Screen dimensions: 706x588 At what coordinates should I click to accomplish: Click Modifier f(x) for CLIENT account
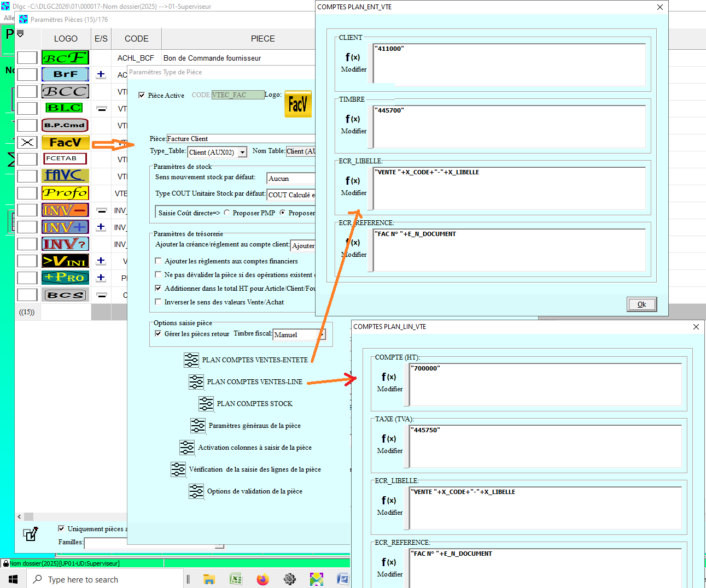[353, 62]
